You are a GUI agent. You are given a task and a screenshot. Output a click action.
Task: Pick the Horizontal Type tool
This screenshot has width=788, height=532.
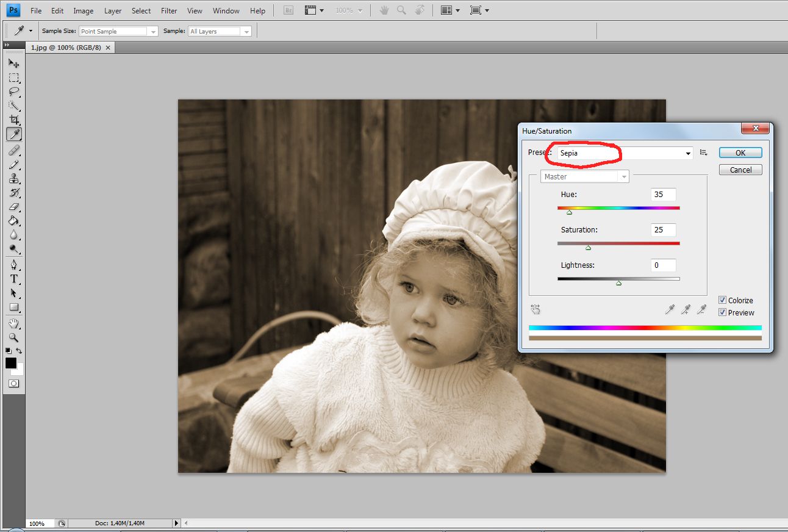(13, 279)
